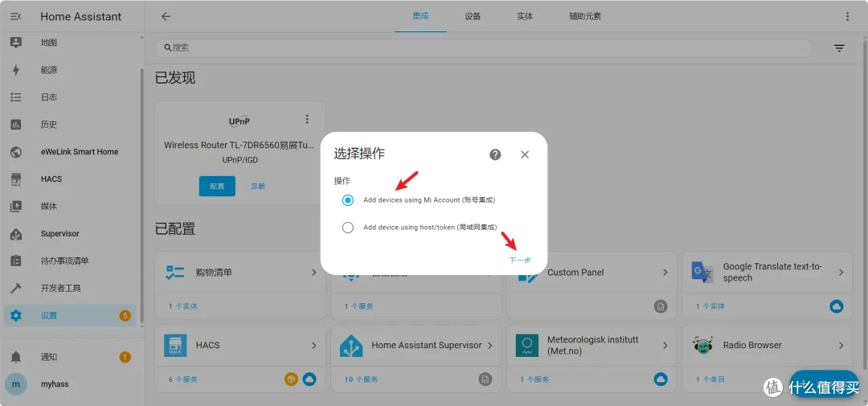Click the Settings badge showing 5

click(x=125, y=316)
